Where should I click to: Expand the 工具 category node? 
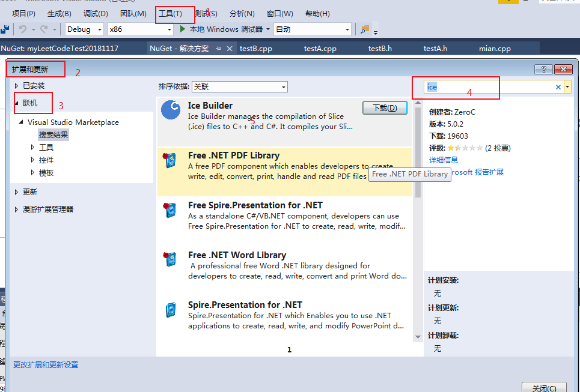(32, 148)
